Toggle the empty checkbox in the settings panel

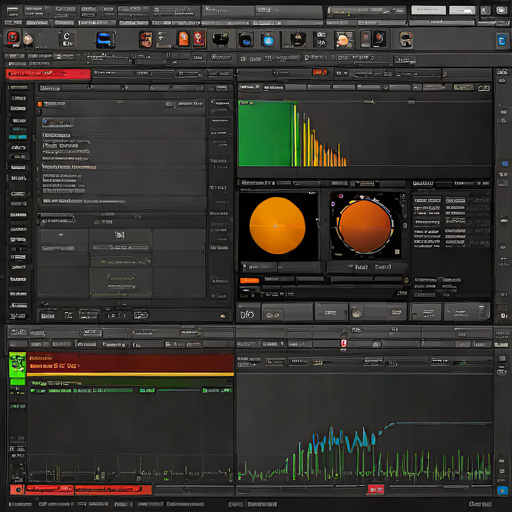[x=440, y=279]
